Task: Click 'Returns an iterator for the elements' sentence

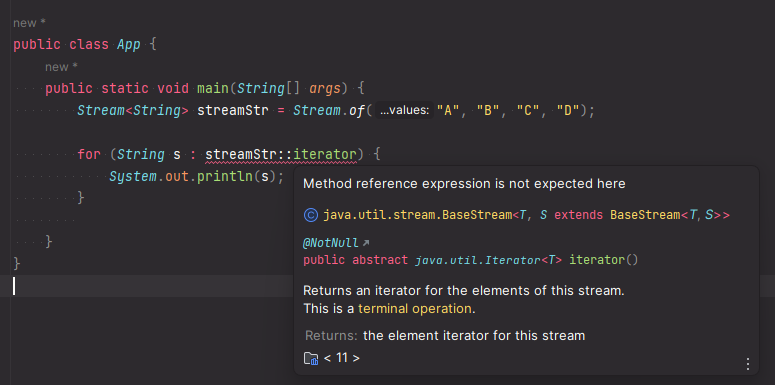Action: coord(464,291)
